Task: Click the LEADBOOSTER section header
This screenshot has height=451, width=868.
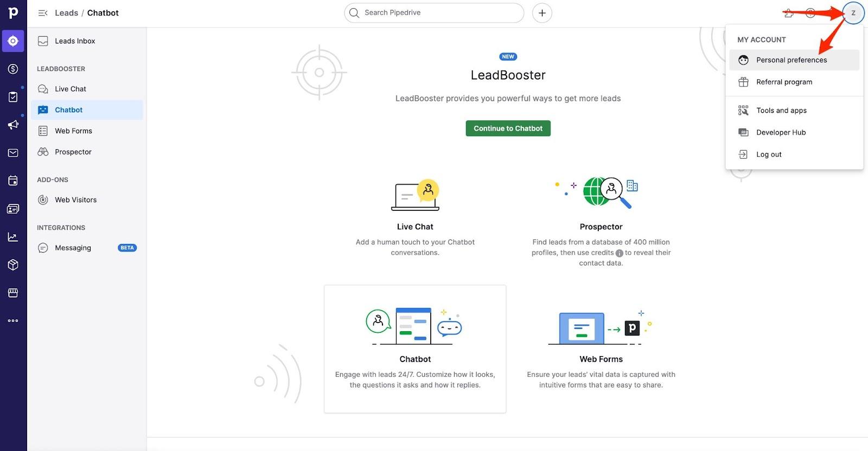Action: (x=61, y=69)
